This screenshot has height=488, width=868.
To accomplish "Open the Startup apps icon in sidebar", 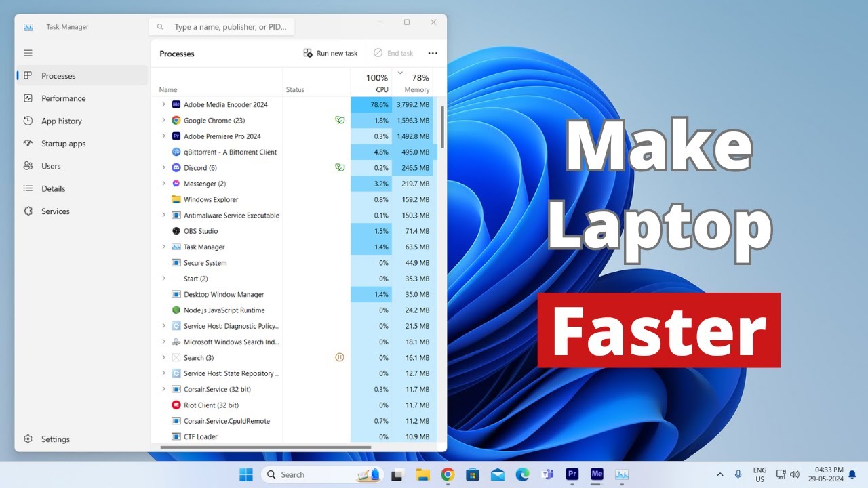I will pyautogui.click(x=28, y=144).
